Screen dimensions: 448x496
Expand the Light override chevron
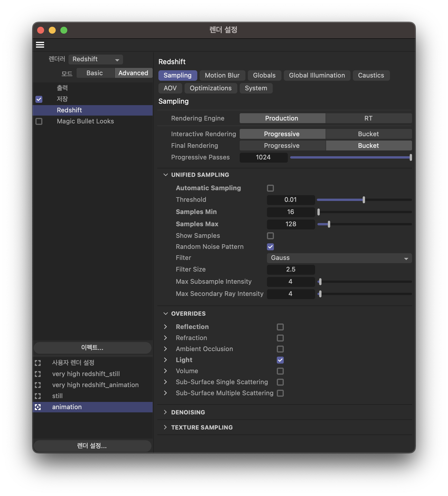click(x=165, y=360)
